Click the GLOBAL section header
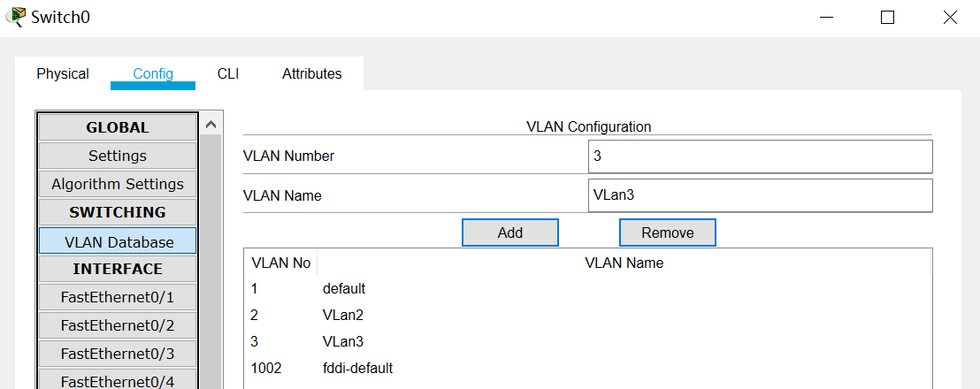 (118, 127)
